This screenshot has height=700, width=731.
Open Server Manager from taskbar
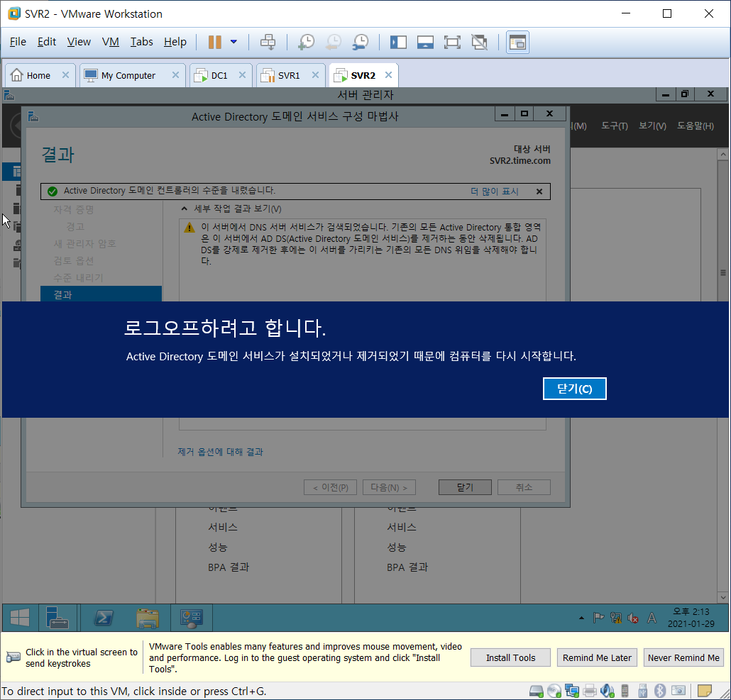tap(57, 618)
